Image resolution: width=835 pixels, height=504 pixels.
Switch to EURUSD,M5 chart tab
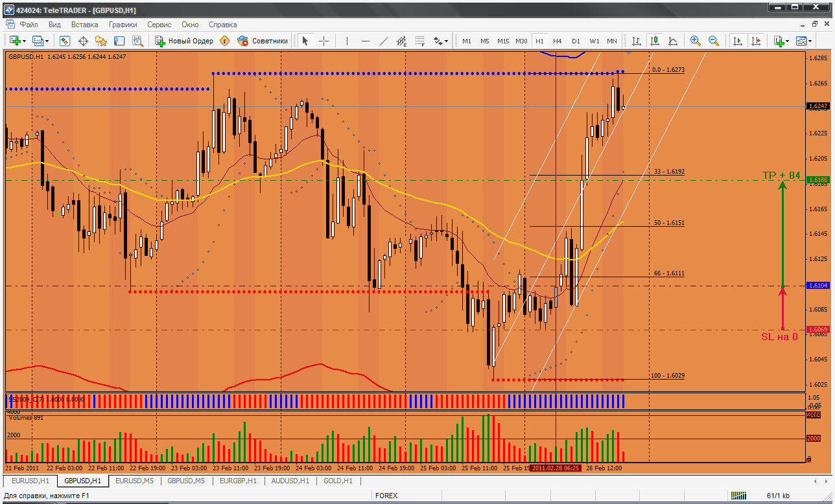[x=134, y=481]
